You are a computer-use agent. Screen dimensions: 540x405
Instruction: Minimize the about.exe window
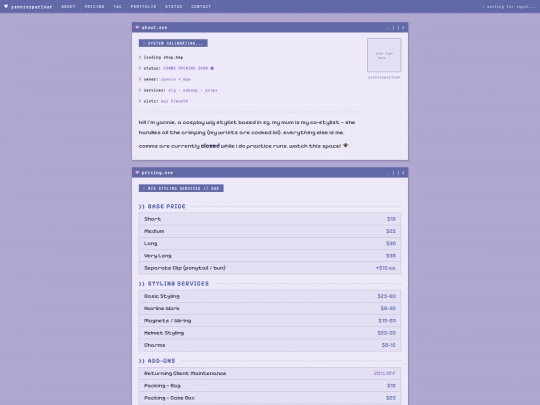[x=388, y=28]
